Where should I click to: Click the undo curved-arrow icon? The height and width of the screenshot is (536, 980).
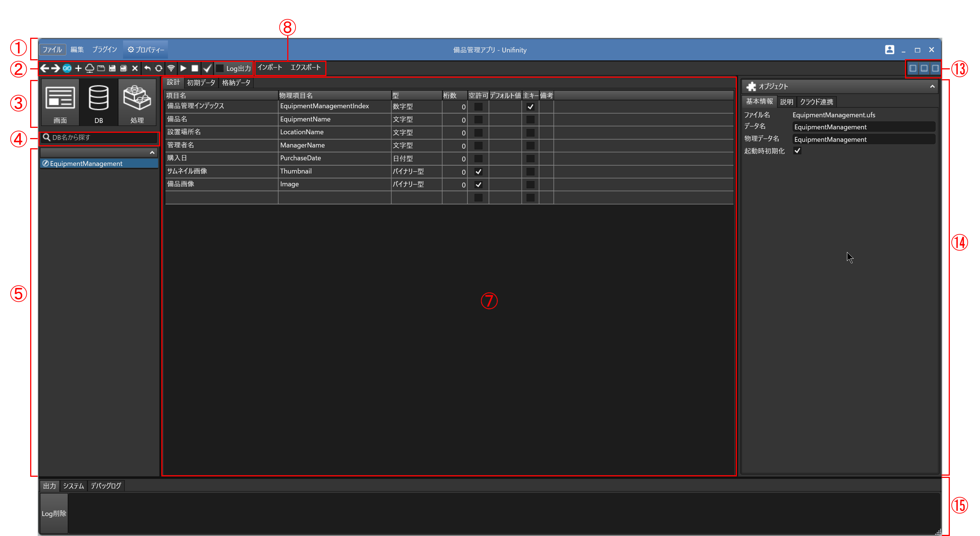point(147,68)
